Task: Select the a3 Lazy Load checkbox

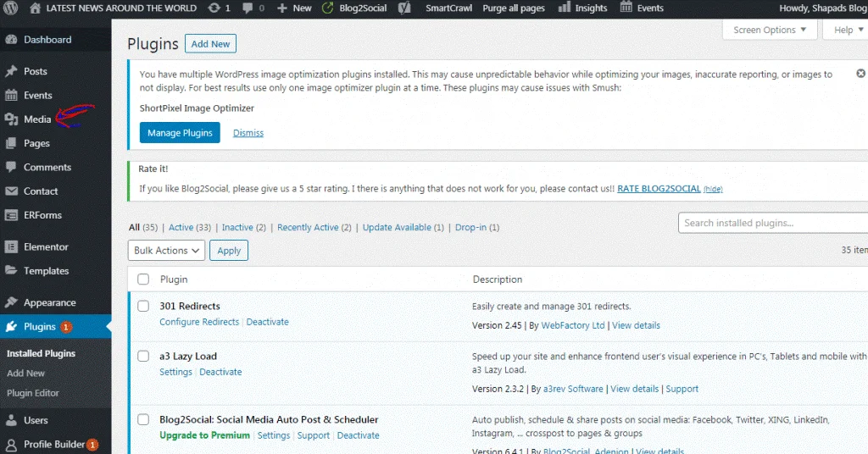Action: point(143,356)
